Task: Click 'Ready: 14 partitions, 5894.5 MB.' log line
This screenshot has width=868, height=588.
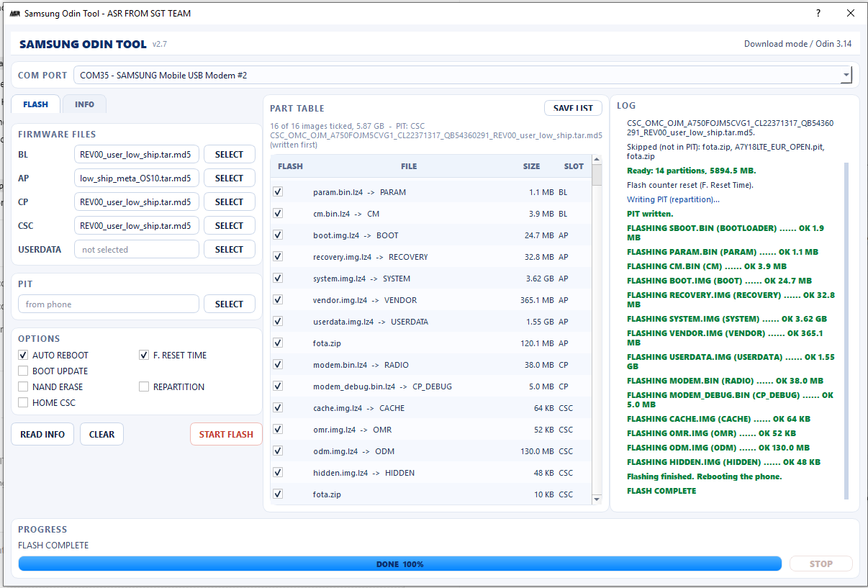Action: [692, 171]
